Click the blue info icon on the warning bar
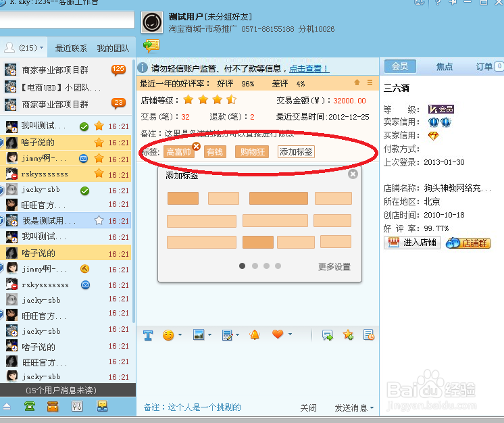Viewport: 504px width, 423px height. click(x=143, y=68)
